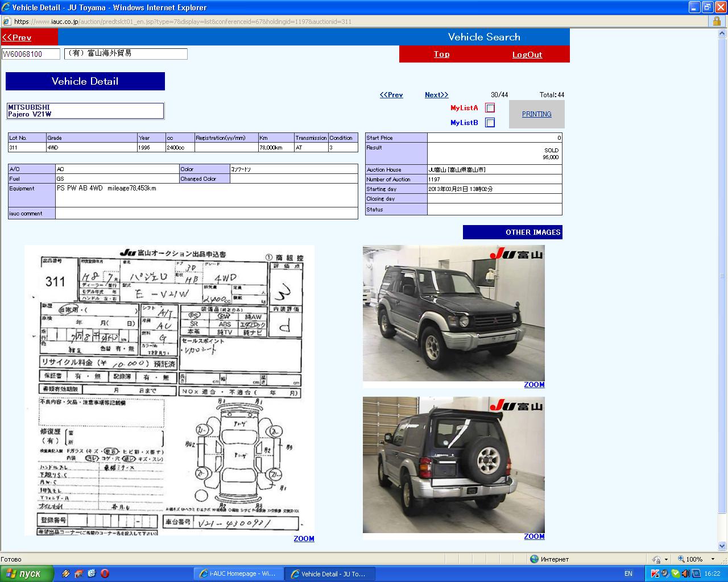The image size is (728, 582).
Task: Click the W60068100 ID field
Action: tap(31, 54)
